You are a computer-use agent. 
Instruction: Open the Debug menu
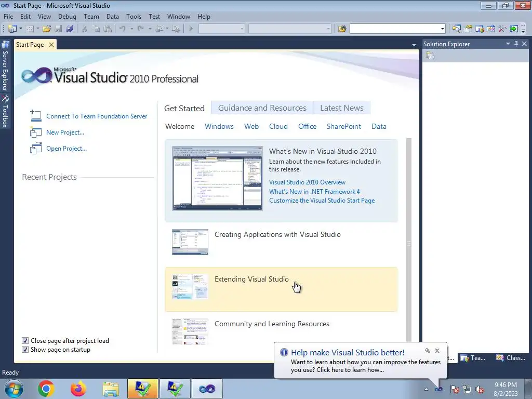tap(67, 16)
